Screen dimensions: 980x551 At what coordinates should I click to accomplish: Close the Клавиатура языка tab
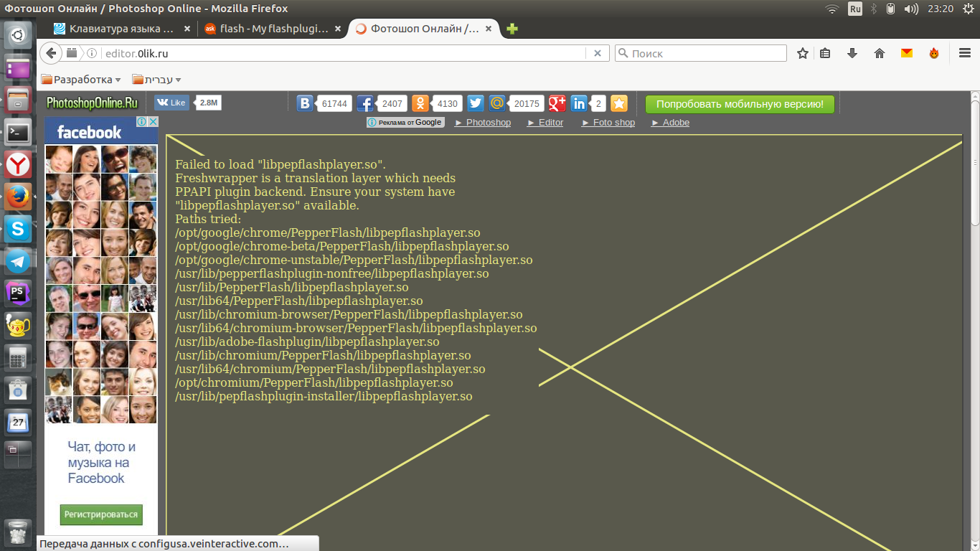(187, 29)
